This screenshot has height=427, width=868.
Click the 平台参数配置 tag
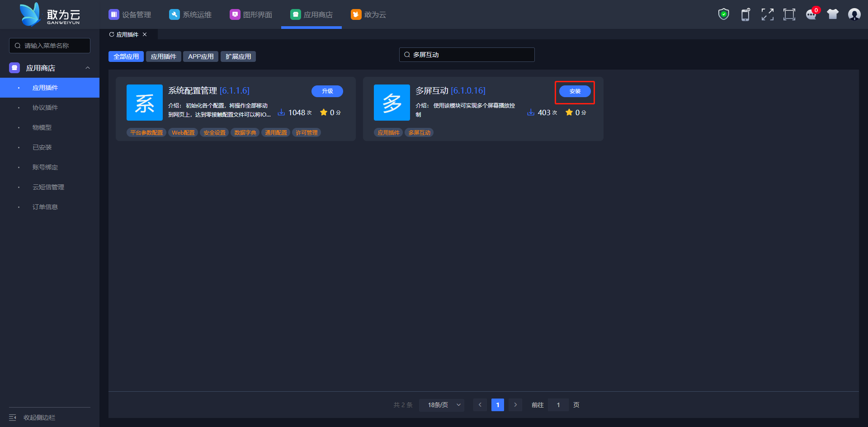(146, 132)
